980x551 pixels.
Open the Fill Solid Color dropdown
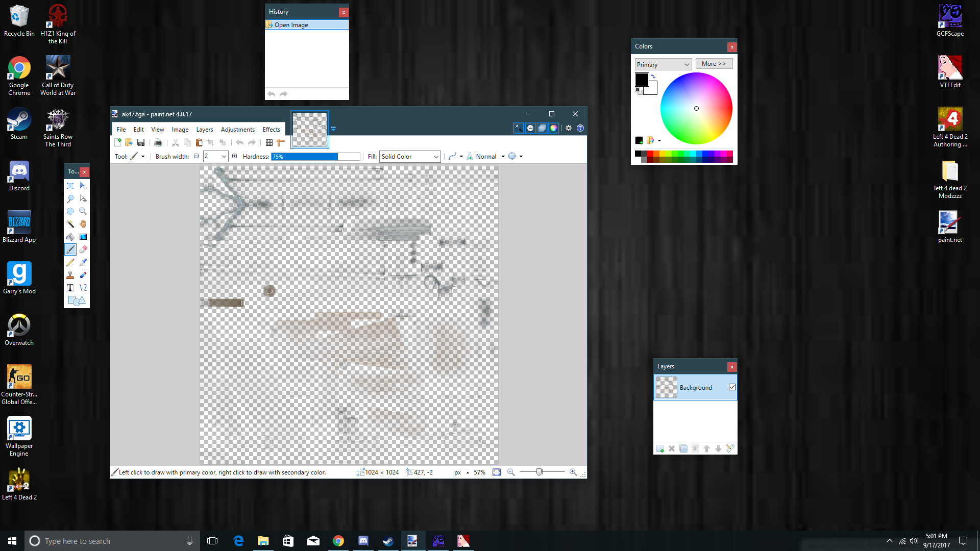pyautogui.click(x=410, y=157)
